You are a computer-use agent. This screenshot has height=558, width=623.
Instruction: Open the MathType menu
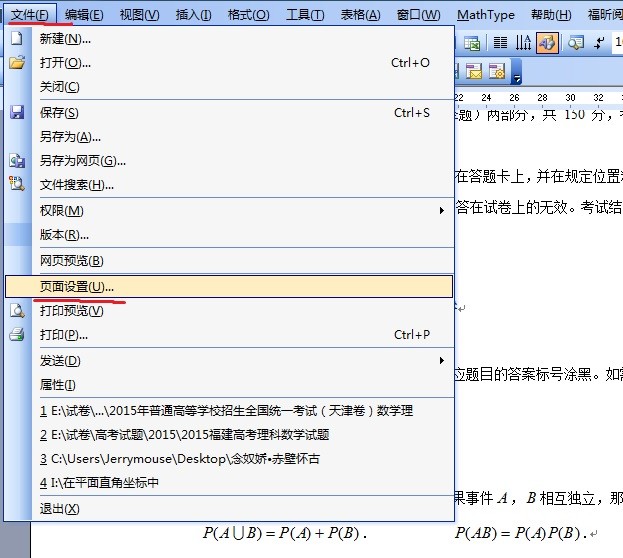point(486,15)
